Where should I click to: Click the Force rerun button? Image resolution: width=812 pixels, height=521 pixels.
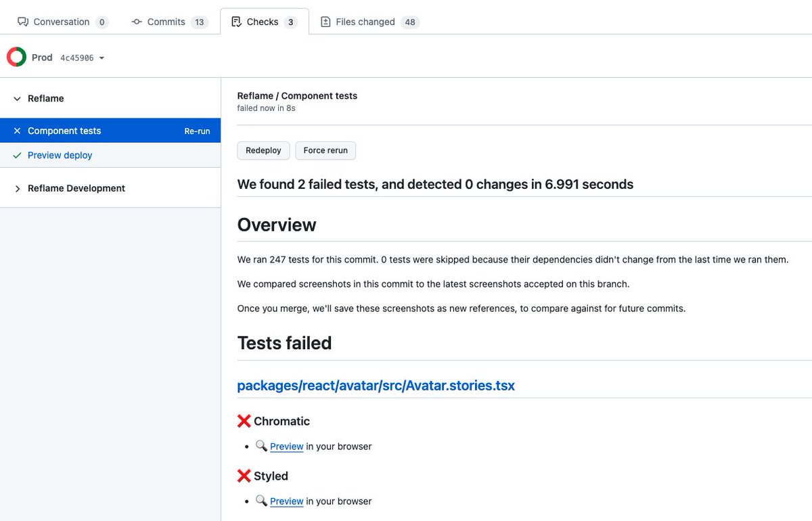pyautogui.click(x=325, y=150)
